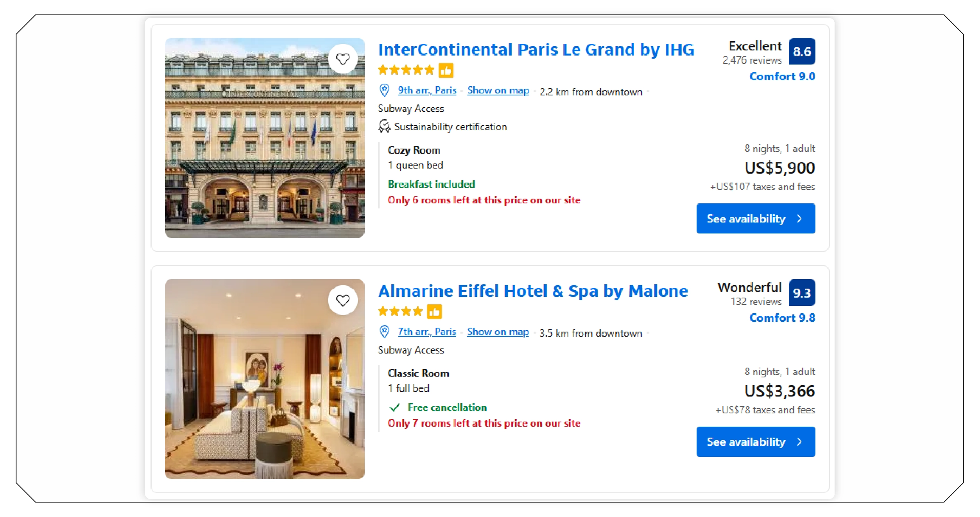The width and height of the screenshot is (980, 517).
Task: Click the green checkmark beside Free cancellation
Action: (x=394, y=407)
